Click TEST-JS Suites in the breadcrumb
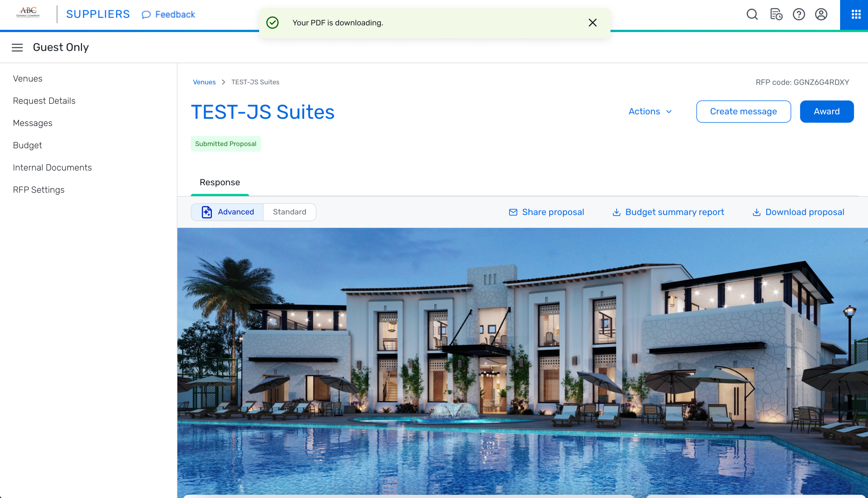 pyautogui.click(x=255, y=82)
